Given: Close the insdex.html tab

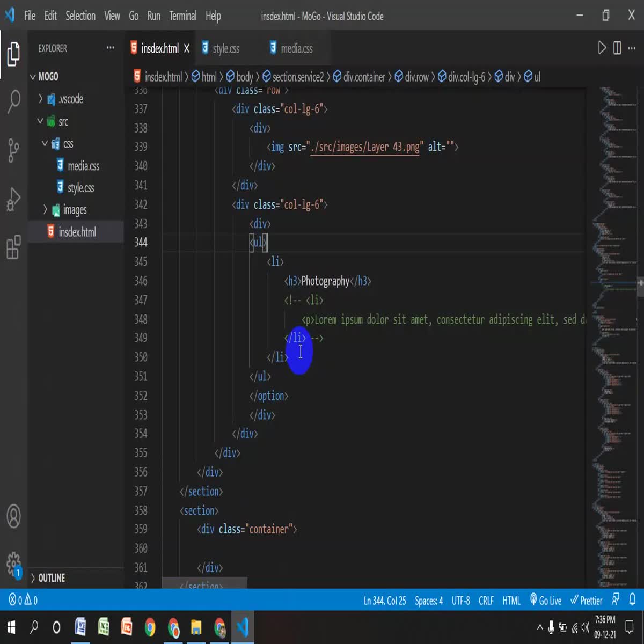Looking at the screenshot, I should click(187, 48).
